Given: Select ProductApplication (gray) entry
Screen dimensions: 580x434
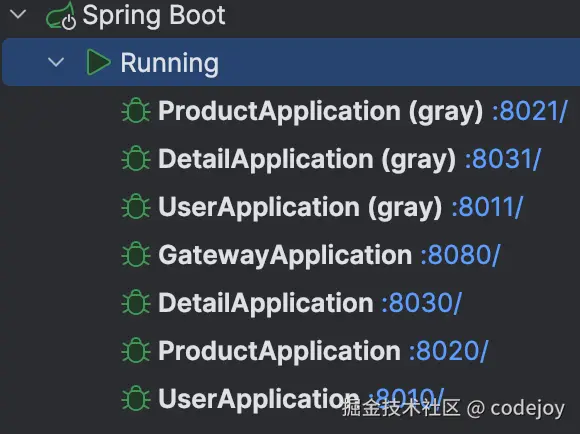Looking at the screenshot, I should click(321, 111).
